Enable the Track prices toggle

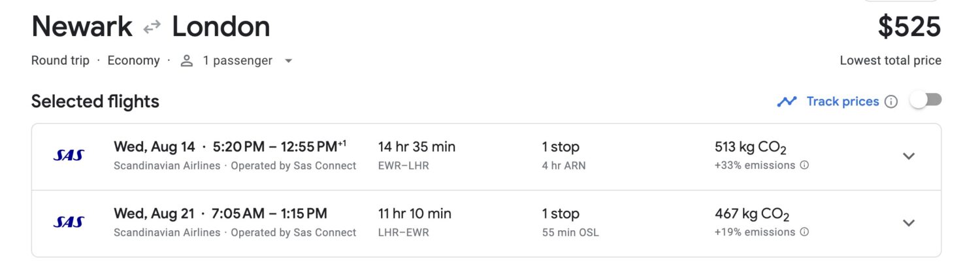click(926, 101)
